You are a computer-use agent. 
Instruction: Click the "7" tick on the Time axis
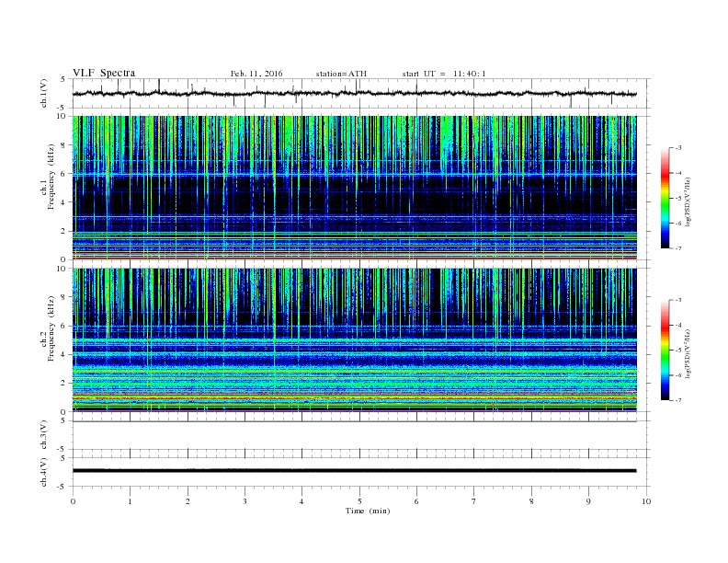tap(474, 501)
